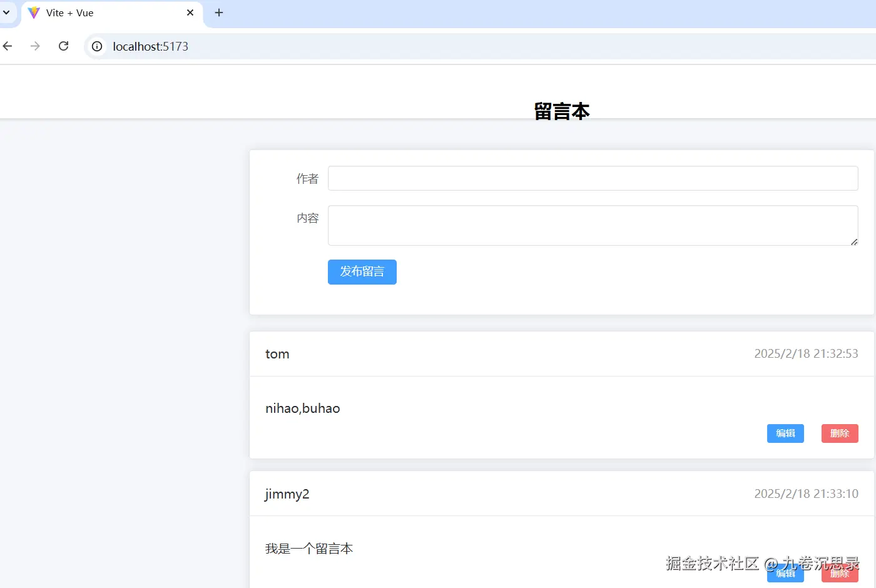Viewport: 876px width, 588px height.
Task: Click the browser forward arrow
Action: click(35, 46)
